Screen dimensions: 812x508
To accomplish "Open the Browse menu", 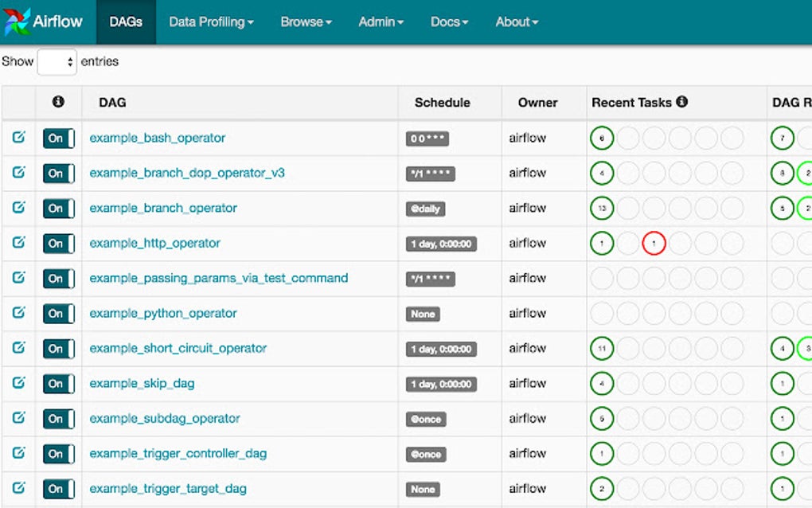I will tap(306, 21).
